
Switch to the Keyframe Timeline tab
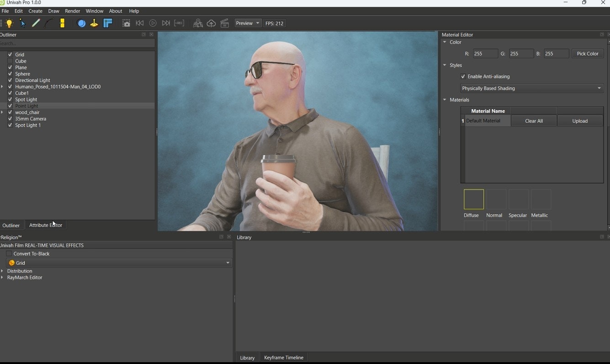tap(283, 358)
